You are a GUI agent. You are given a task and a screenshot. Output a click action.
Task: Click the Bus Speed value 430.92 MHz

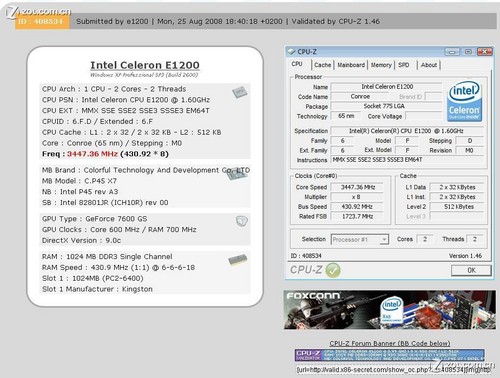[357, 207]
